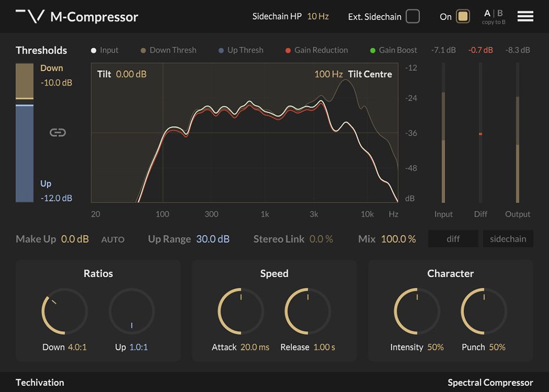Image resolution: width=549 pixels, height=392 pixels.
Task: Click the Techivation logo icon
Action: tap(30, 16)
